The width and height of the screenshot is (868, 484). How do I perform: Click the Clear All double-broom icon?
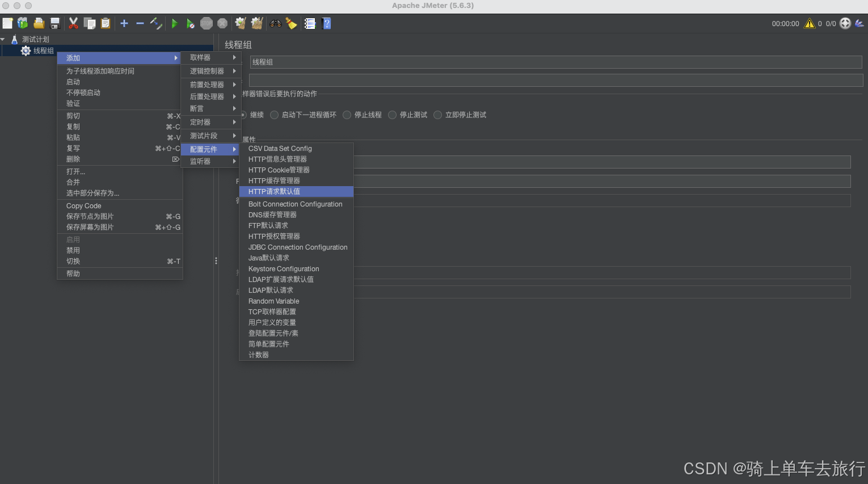tap(257, 23)
